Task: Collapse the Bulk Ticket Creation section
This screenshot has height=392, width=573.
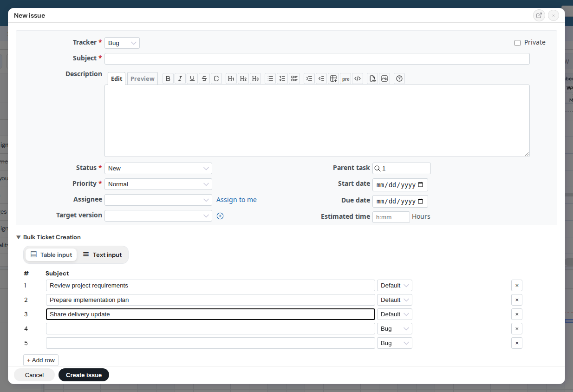Action: click(x=48, y=237)
